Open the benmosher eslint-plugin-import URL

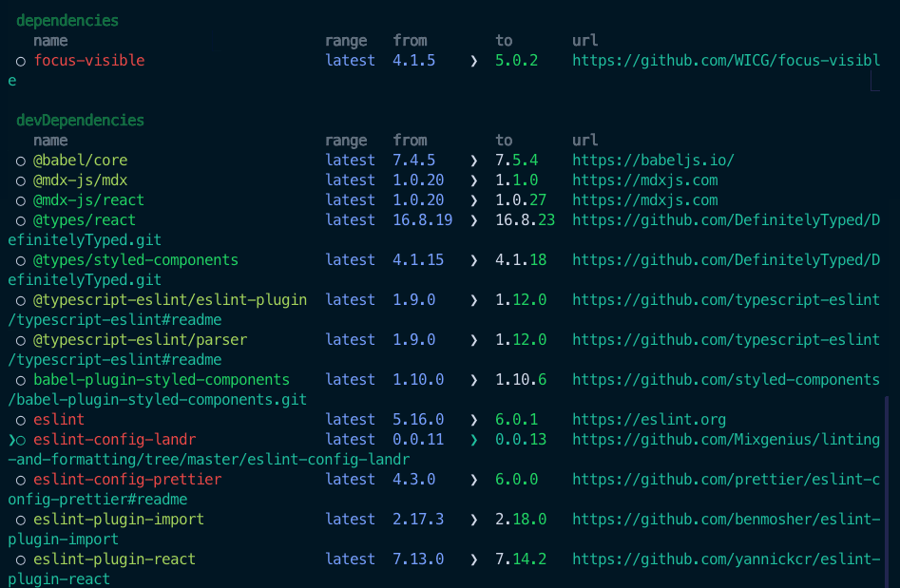[x=725, y=520]
